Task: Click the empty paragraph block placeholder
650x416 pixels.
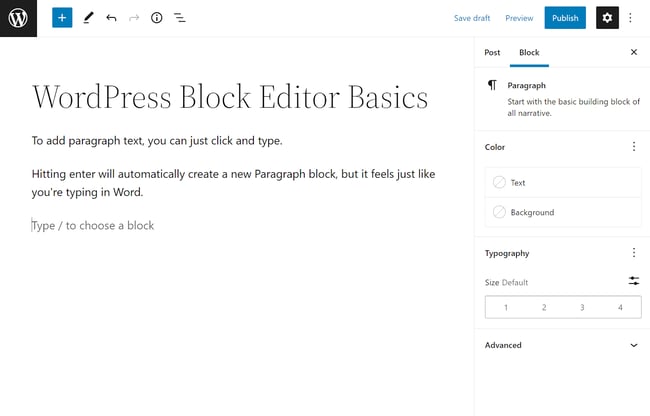Action: (x=93, y=226)
